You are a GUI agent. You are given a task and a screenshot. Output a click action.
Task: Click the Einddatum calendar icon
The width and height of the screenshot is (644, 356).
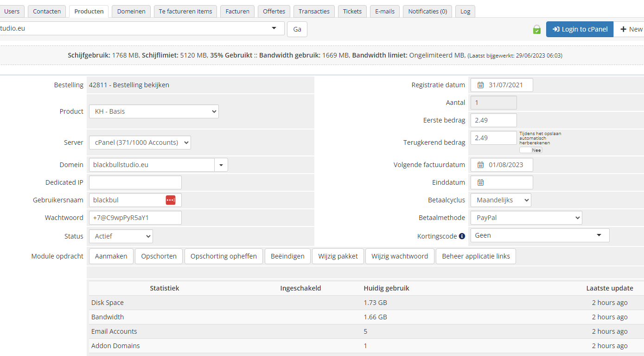tap(481, 182)
